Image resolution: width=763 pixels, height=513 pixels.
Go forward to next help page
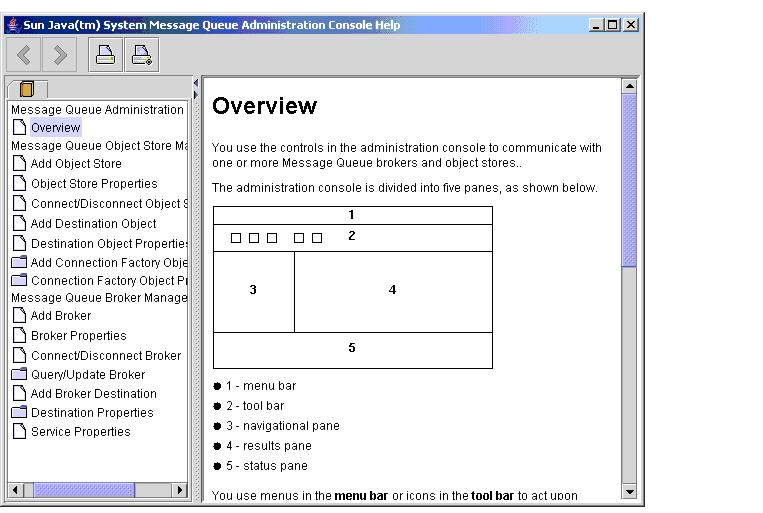59,55
